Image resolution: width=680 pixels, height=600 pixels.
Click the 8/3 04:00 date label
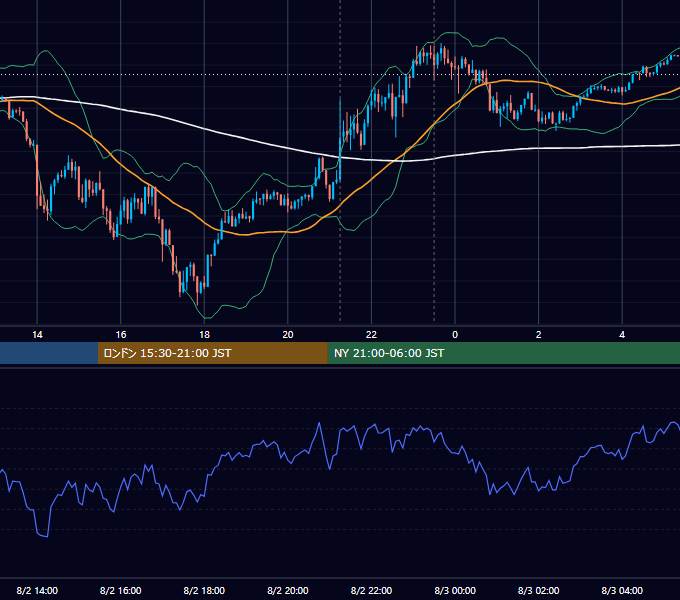(x=622, y=590)
